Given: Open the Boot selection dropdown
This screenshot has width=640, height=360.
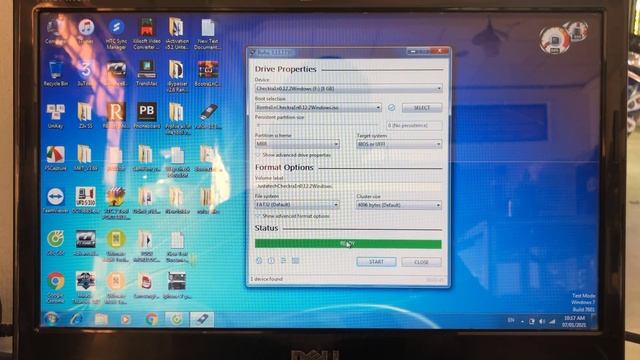Looking at the screenshot, I should click(318, 107).
